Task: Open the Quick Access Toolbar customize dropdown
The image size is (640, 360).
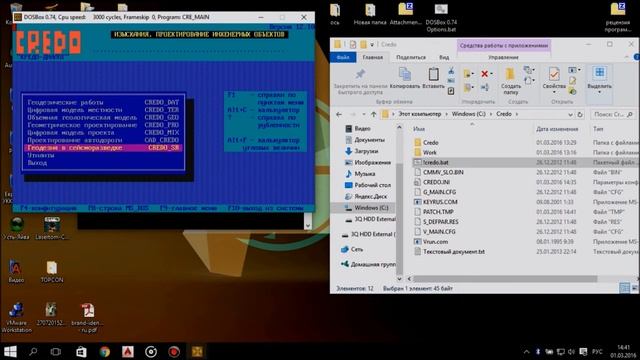Action: click(x=372, y=44)
